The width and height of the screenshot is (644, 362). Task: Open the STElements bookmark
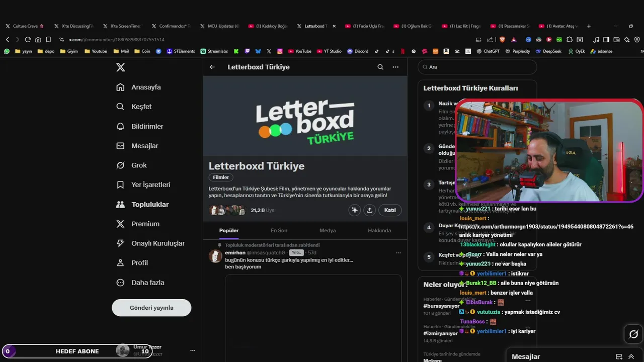coord(181,51)
